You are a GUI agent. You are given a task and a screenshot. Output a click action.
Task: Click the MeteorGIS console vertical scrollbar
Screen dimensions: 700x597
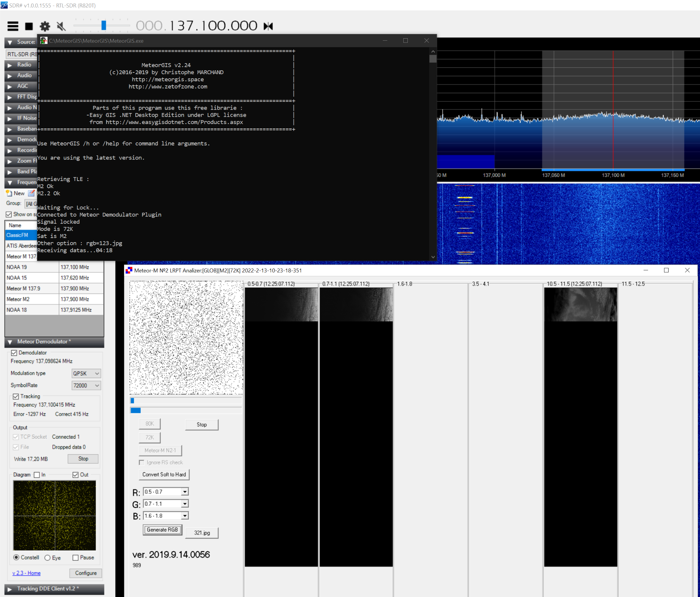(433, 154)
